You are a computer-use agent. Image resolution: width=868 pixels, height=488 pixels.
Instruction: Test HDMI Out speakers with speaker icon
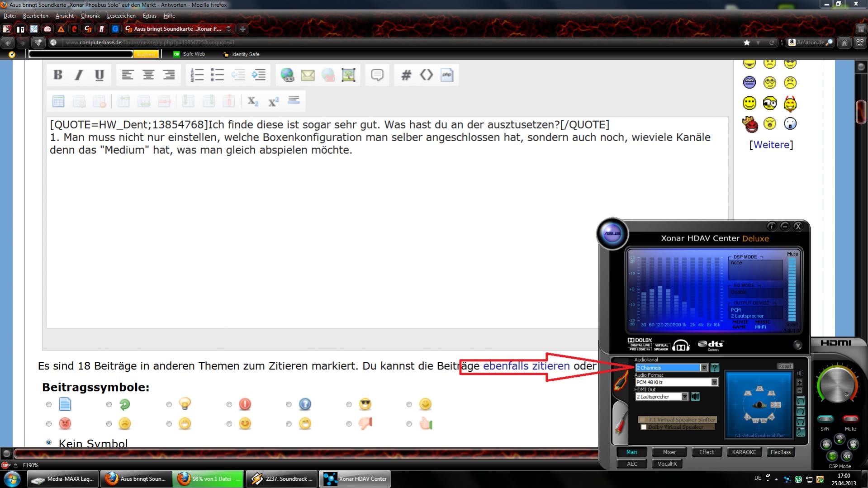pos(695,397)
